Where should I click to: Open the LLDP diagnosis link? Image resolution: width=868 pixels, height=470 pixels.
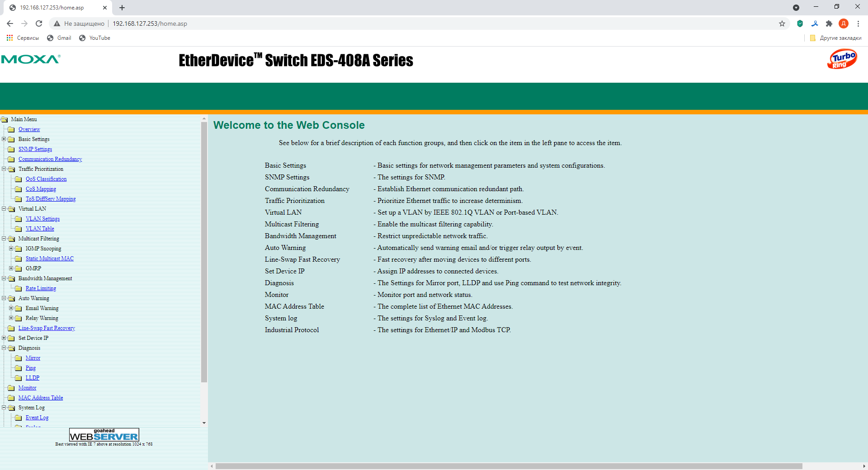pos(33,378)
